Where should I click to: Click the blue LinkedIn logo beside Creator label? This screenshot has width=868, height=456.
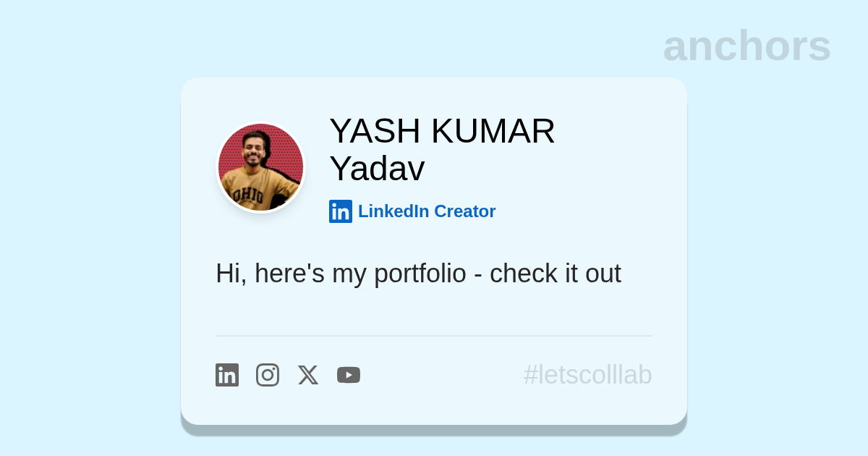[x=341, y=211]
